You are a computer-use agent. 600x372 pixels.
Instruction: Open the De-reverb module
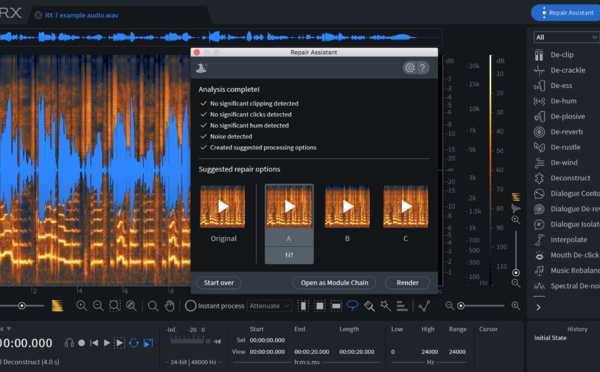tap(559, 132)
